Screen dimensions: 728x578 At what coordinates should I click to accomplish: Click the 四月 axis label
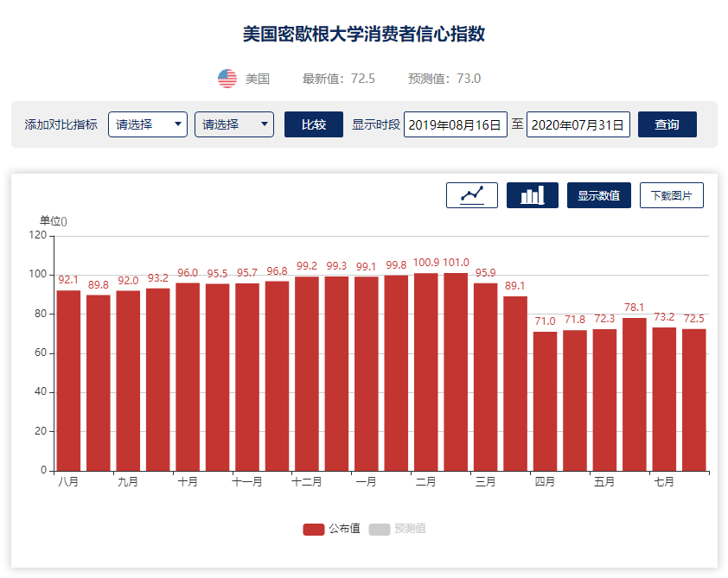(x=545, y=482)
